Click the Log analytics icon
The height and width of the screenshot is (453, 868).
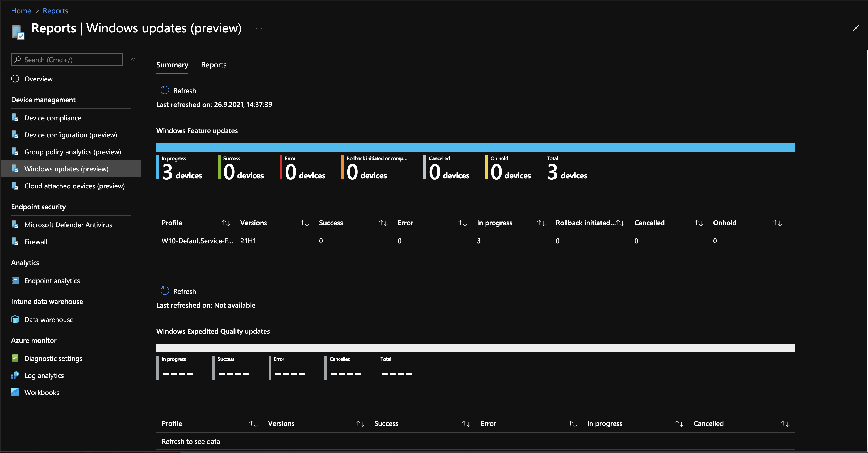[x=15, y=376]
